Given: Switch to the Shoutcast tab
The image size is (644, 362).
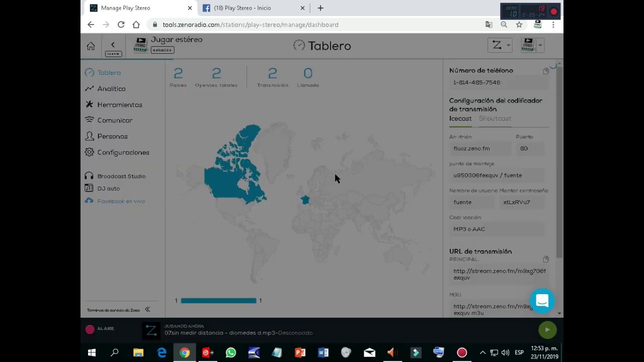Looking at the screenshot, I should click(495, 119).
